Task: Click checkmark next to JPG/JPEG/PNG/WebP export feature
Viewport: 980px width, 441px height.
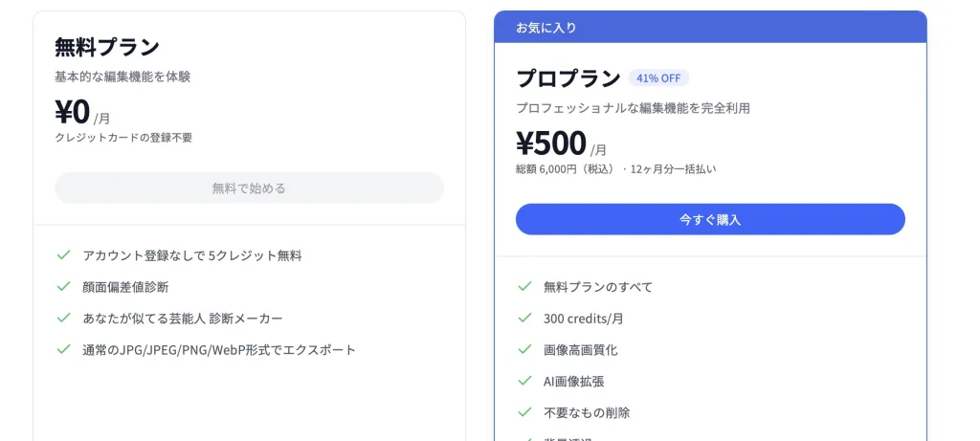Action: point(63,349)
